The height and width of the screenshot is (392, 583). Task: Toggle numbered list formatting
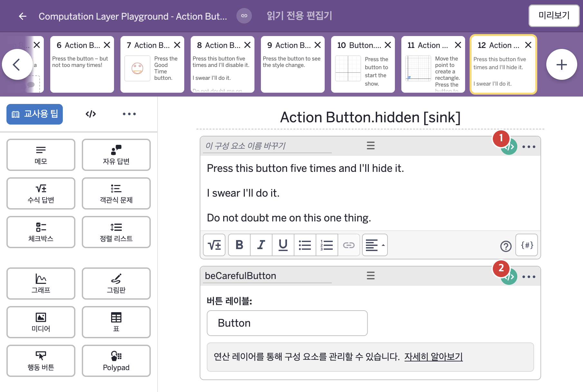click(x=327, y=245)
